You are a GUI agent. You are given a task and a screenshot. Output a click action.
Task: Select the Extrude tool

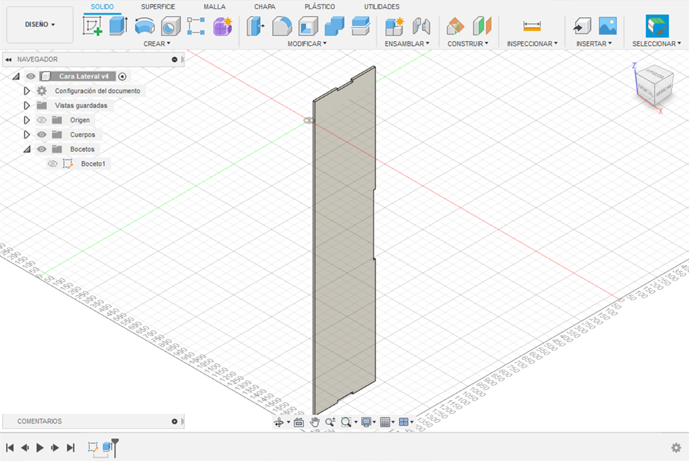click(x=118, y=26)
